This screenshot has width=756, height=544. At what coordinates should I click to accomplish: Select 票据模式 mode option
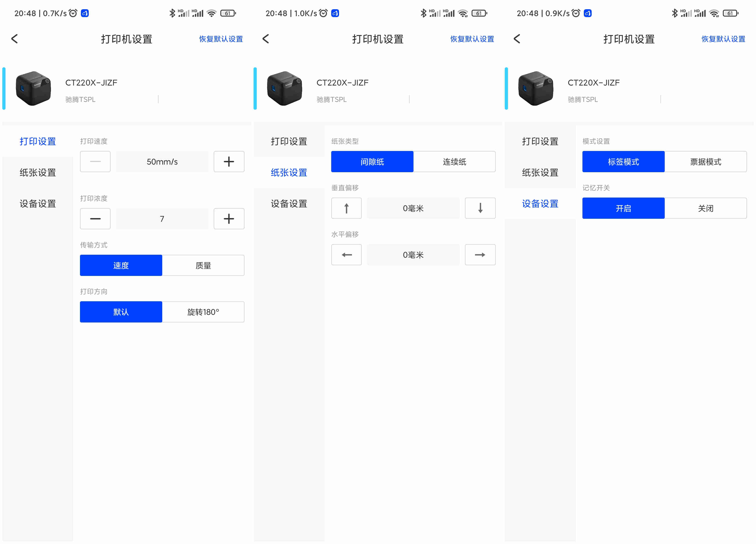pyautogui.click(x=705, y=162)
